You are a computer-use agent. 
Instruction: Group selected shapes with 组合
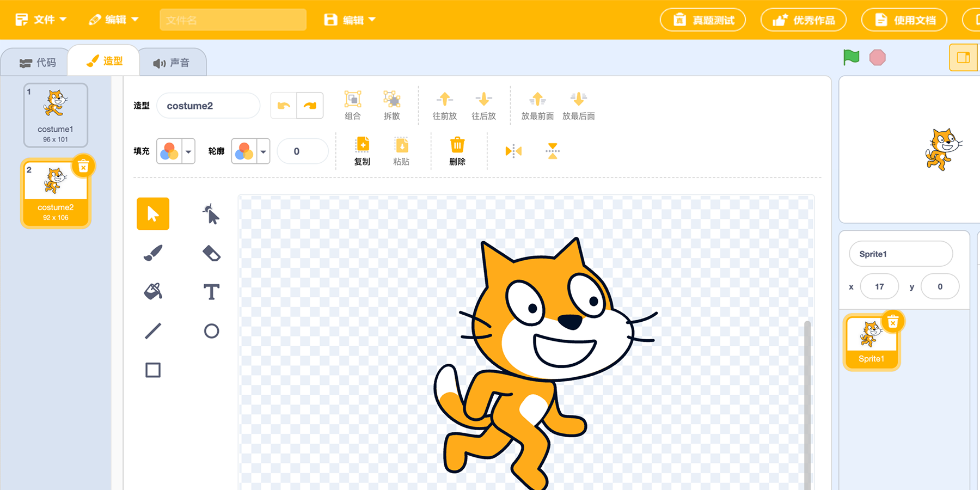[x=353, y=105]
